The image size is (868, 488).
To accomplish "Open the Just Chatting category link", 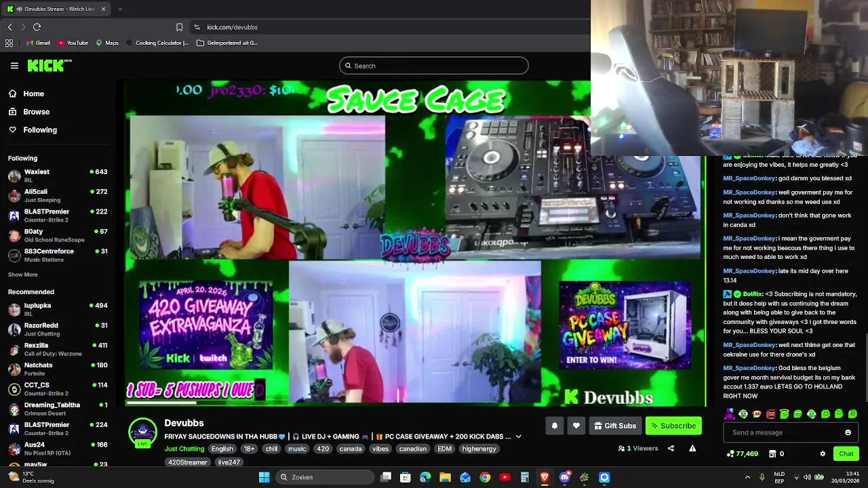I will tap(184, 449).
